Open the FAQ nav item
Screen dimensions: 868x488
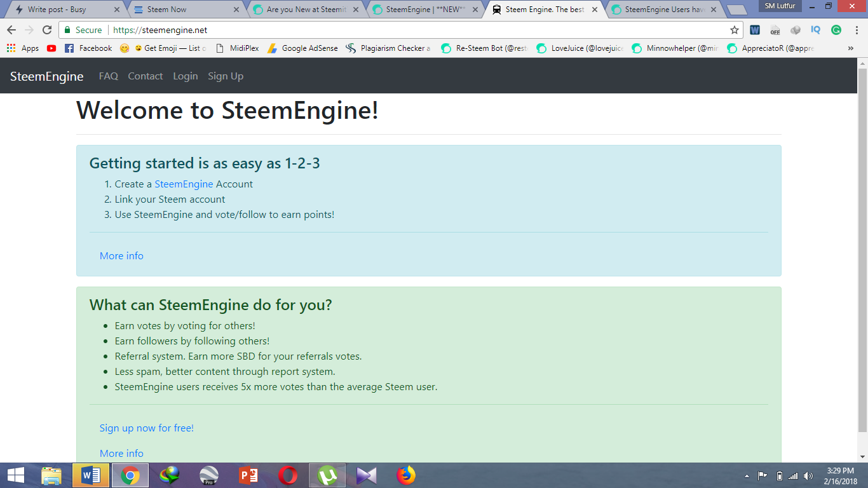click(x=109, y=76)
